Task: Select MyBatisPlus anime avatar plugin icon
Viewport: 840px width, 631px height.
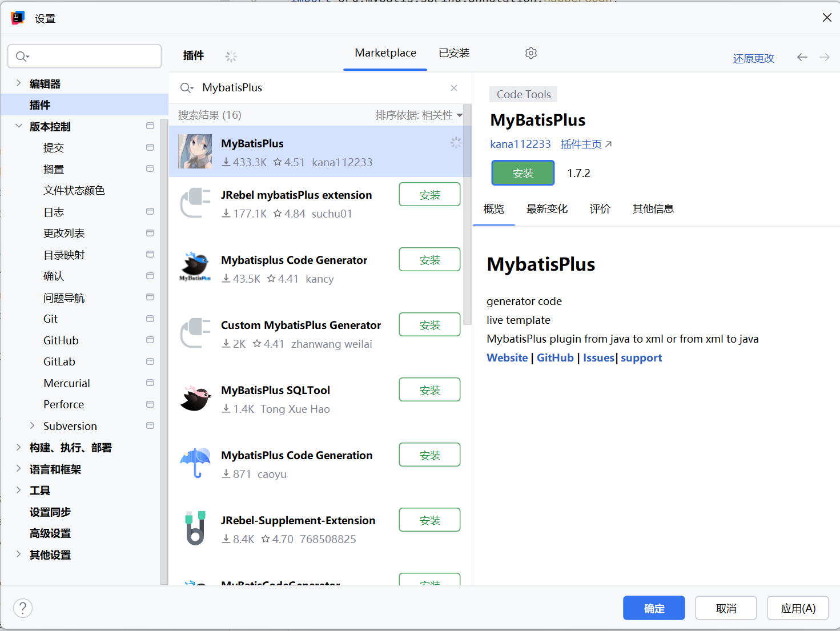Action: point(195,151)
